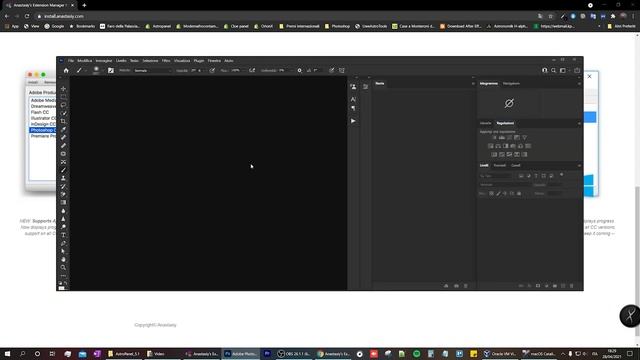This screenshot has width=640, height=360.
Task: Open the Paragraph panel icon
Action: point(353,108)
